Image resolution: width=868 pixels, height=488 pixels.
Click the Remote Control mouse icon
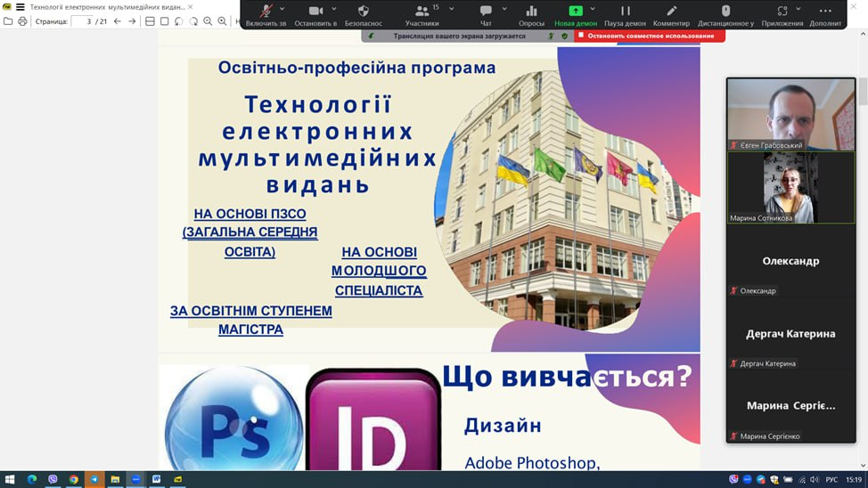[725, 12]
